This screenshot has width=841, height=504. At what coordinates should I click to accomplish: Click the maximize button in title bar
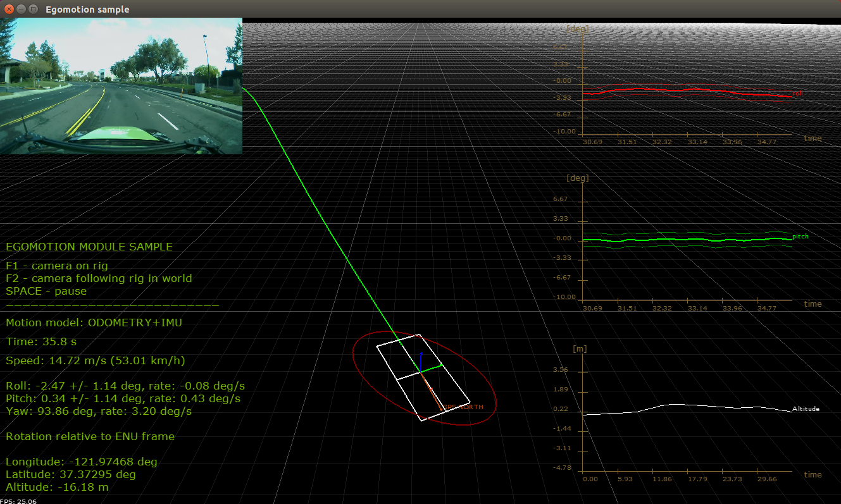(33, 9)
